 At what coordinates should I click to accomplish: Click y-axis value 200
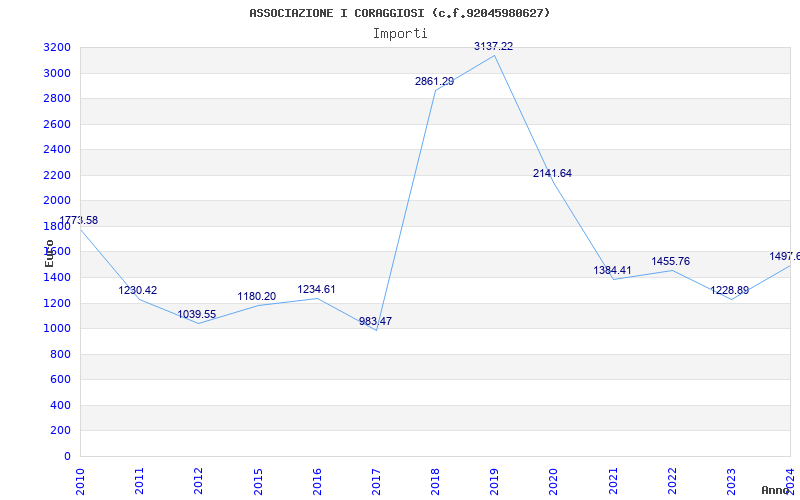60,431
